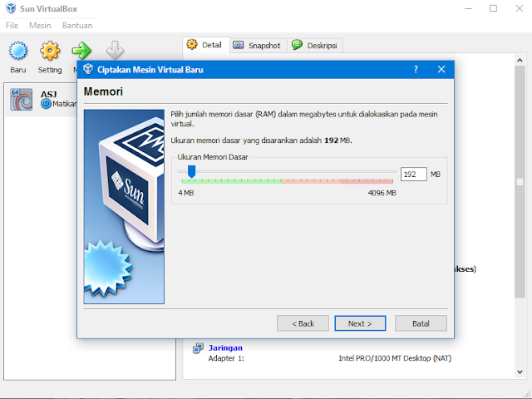Click the details panel scrollbar thumb
The height and width of the screenshot is (399, 532).
pos(520,182)
